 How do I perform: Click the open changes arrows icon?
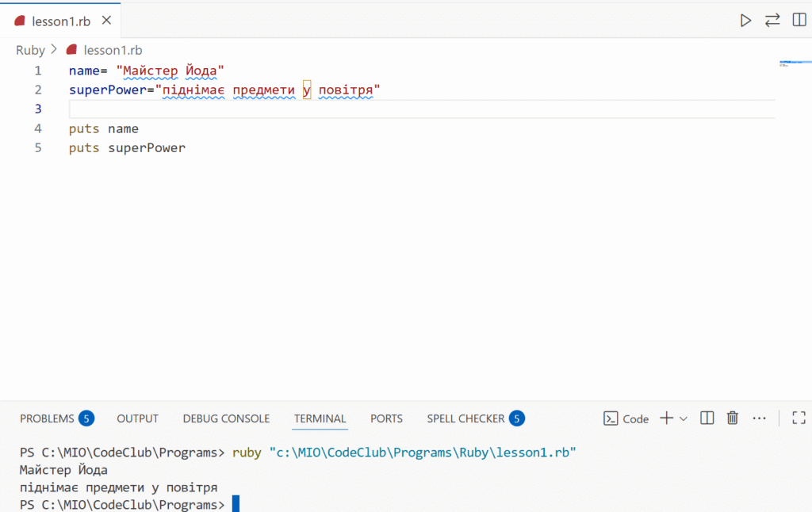[772, 21]
